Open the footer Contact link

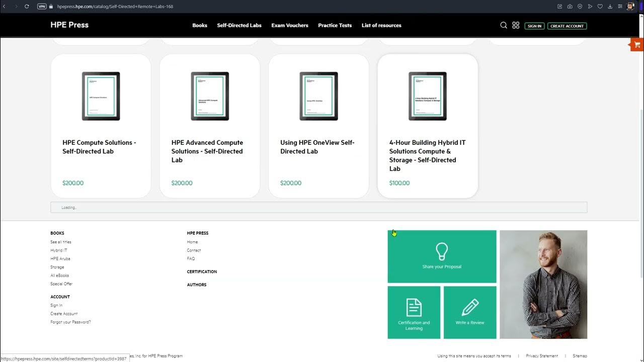(194, 250)
